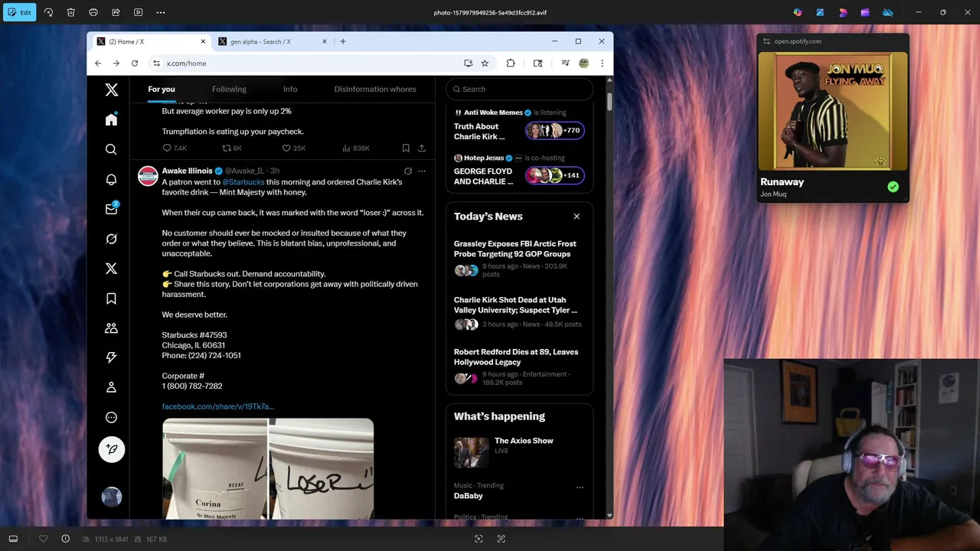980x551 pixels.
Task: Select the 'Info' timeline tab
Action: click(290, 89)
